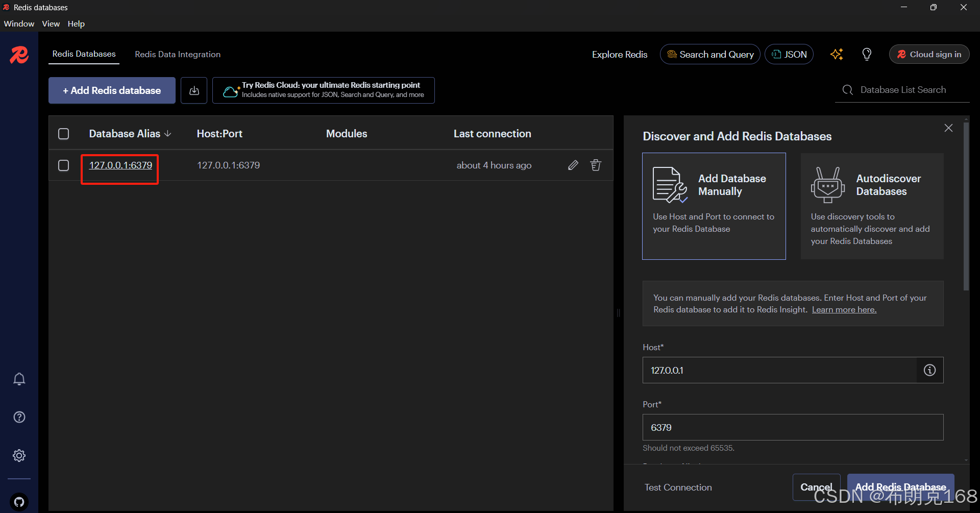Viewport: 980px width, 513px height.
Task: Open the View menu
Action: (51, 23)
